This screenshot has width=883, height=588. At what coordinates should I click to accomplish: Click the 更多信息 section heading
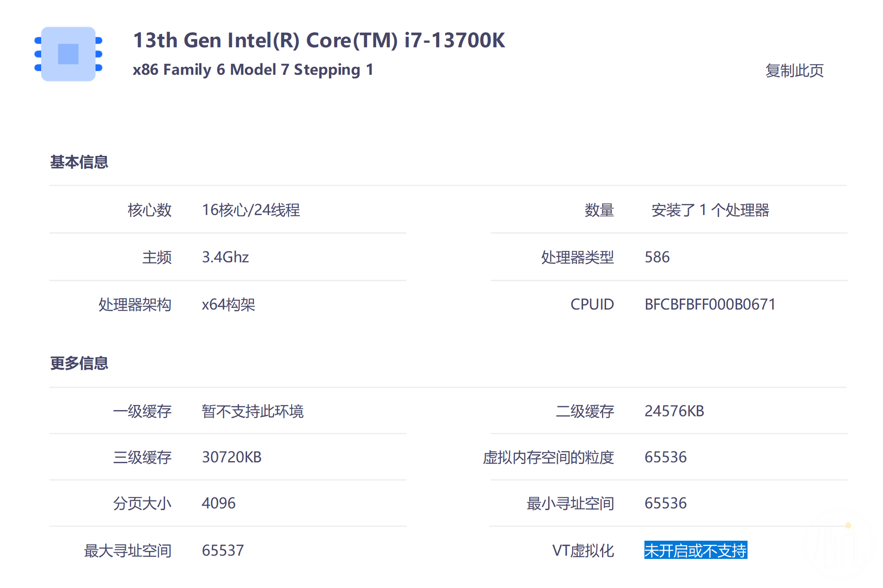coord(79,363)
